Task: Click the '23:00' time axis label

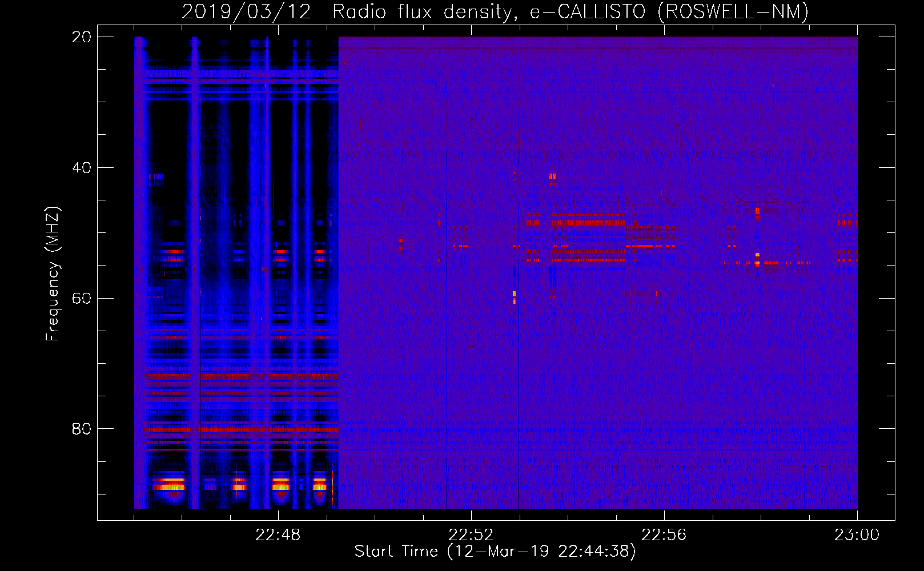Action: coord(857,535)
